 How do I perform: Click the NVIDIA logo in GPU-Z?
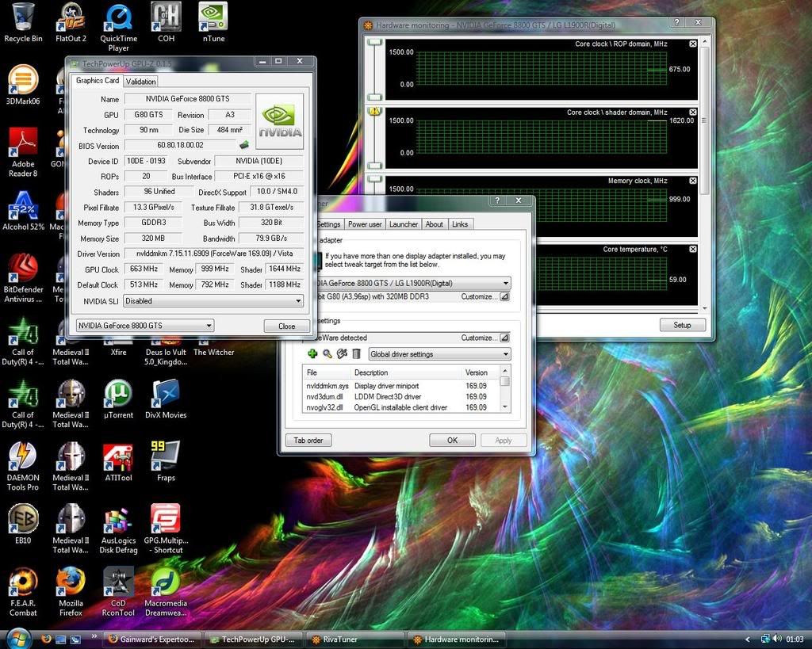pyautogui.click(x=280, y=121)
